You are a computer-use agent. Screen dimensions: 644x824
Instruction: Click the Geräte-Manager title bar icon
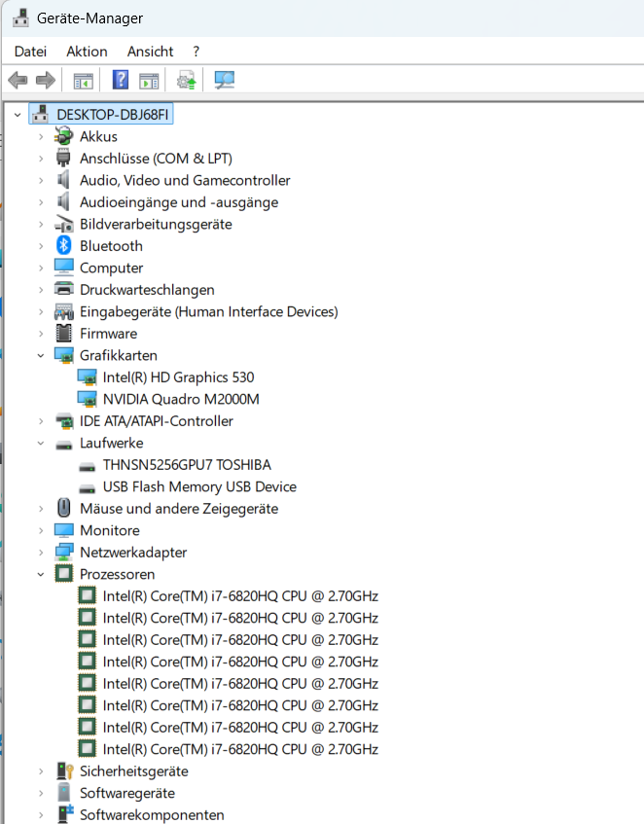coord(20,18)
